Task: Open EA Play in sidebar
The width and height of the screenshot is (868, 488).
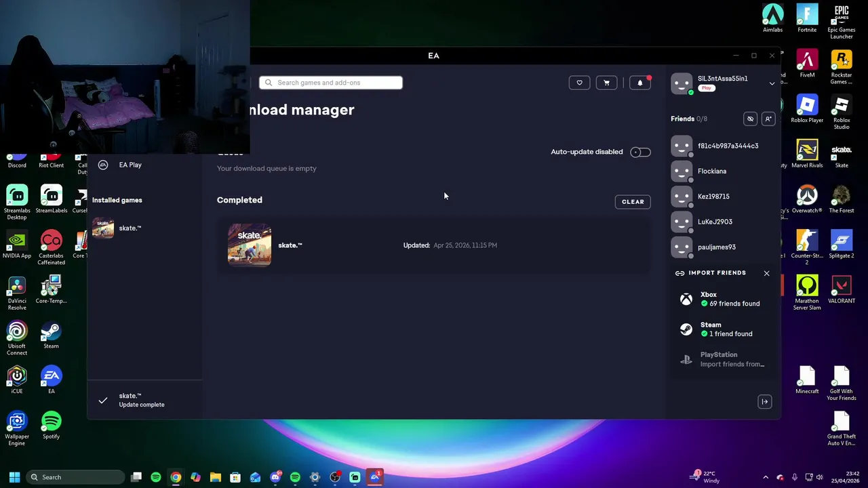Action: tap(130, 165)
